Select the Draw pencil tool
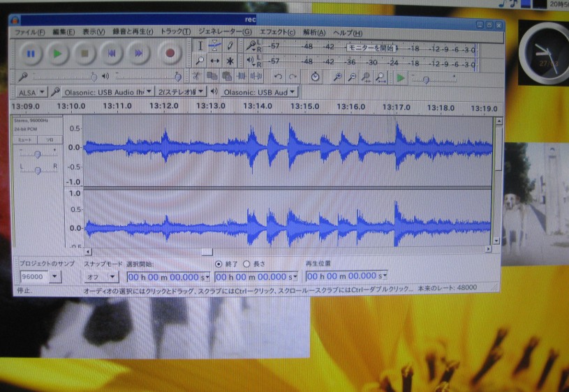Screen dimensions: 569x392 click(x=230, y=46)
